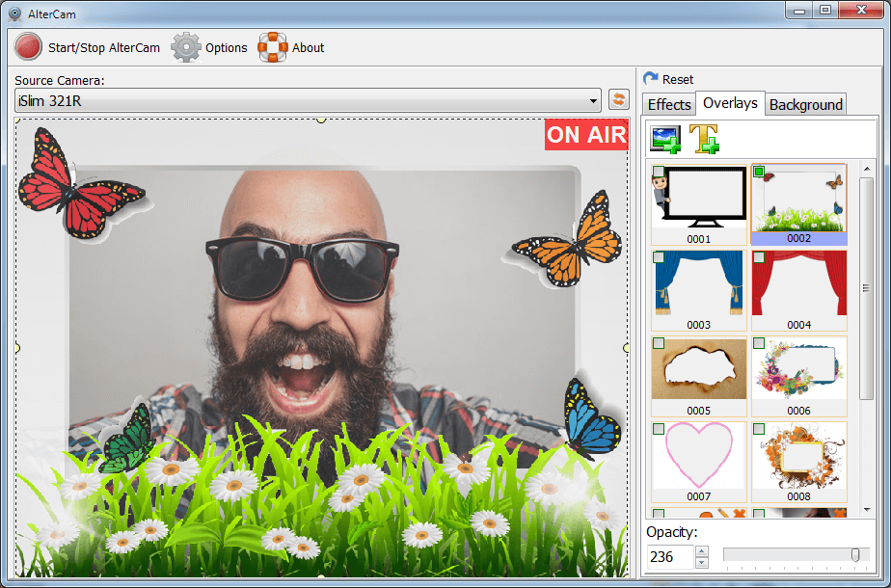
Task: Click the Options toolbar button label
Action: click(x=227, y=46)
